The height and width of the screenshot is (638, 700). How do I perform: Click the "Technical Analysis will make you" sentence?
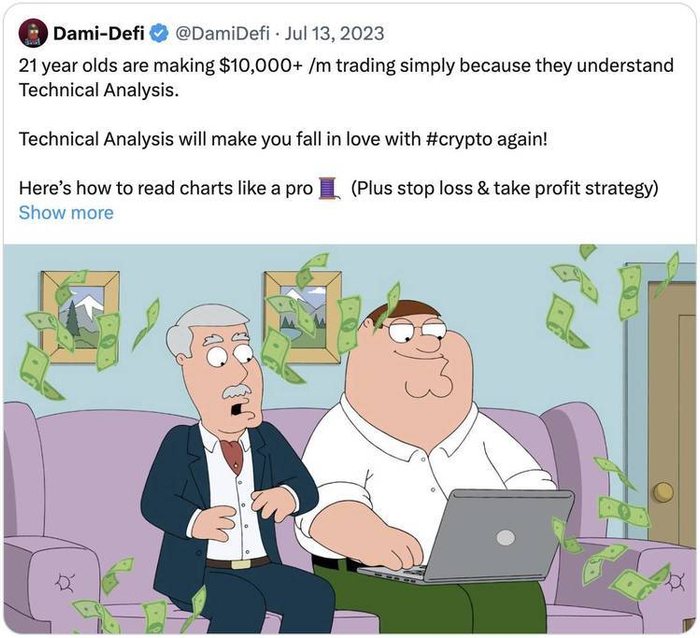[x=139, y=139]
